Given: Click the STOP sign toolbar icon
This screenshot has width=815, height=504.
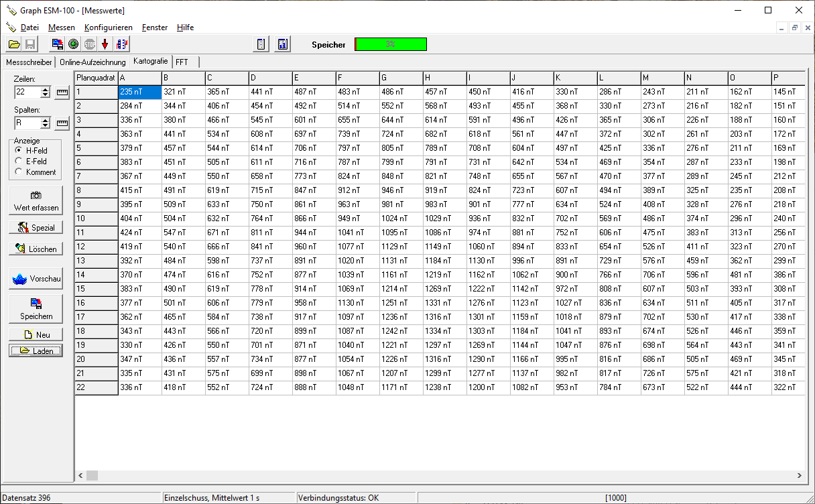Looking at the screenshot, I should pyautogui.click(x=89, y=44).
